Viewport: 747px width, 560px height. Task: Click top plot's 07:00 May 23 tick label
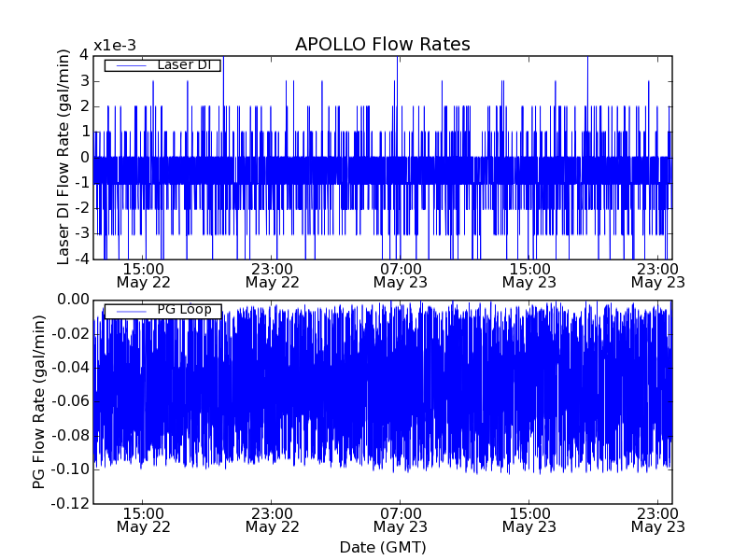coord(400,274)
